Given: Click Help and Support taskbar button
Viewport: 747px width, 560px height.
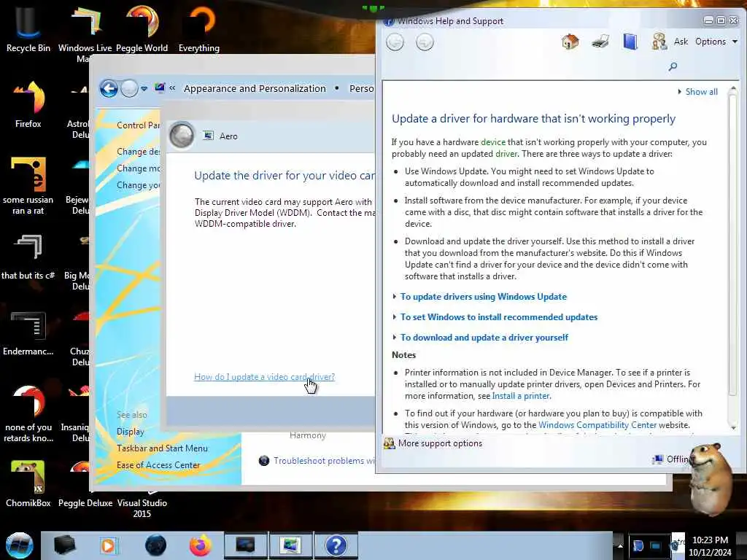Looking at the screenshot, I should [336, 545].
